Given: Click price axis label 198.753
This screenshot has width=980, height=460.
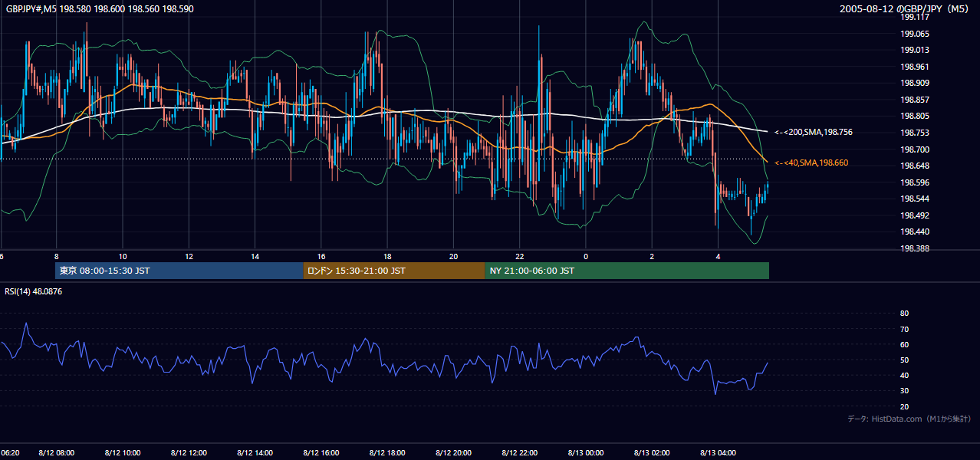Looking at the screenshot, I should tap(915, 133).
